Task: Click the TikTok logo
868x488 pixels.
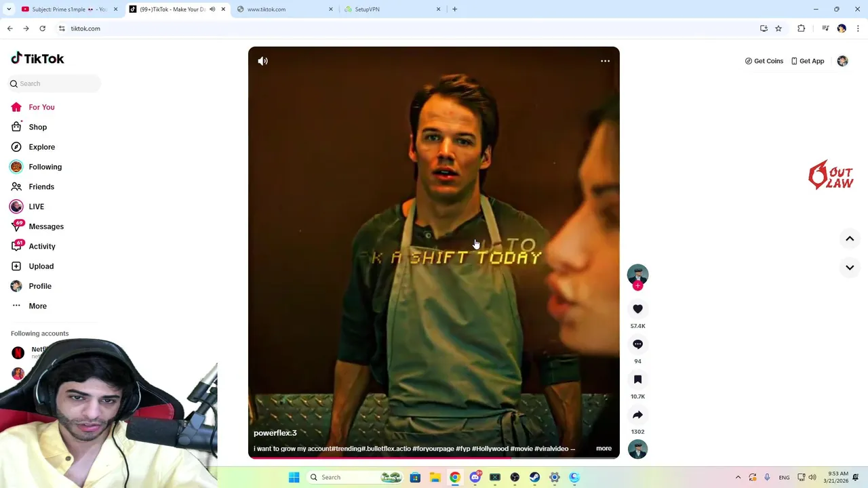Action: click(x=37, y=59)
